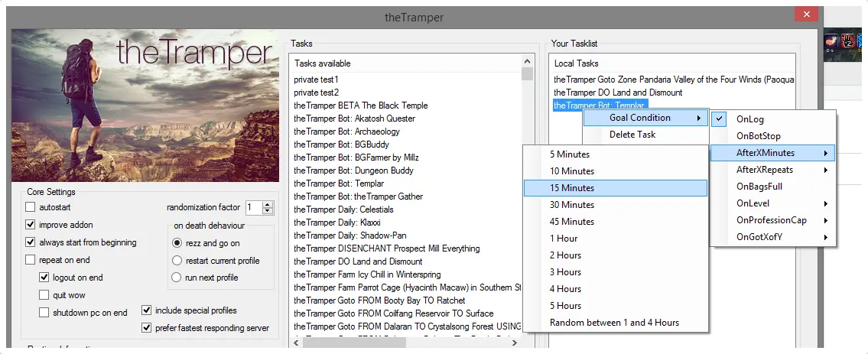Select the 1 Hour option
Viewport: 868px width, 354px height.
[616, 239]
